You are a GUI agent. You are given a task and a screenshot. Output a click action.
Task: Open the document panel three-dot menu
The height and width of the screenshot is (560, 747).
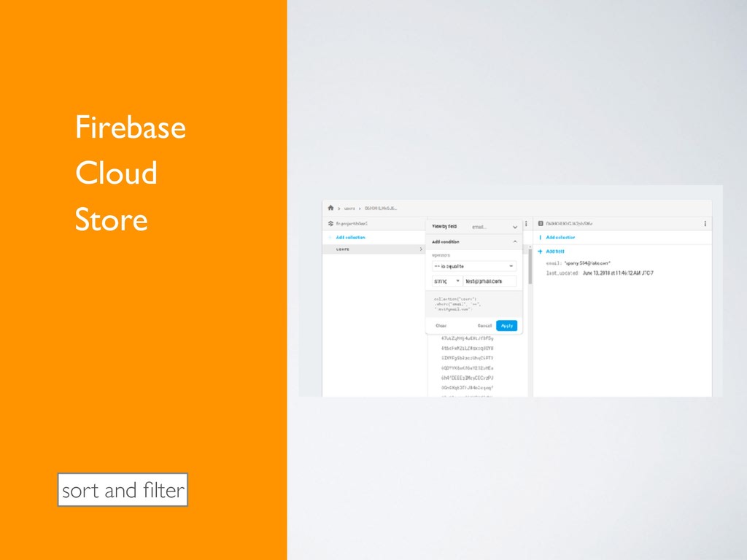point(705,224)
